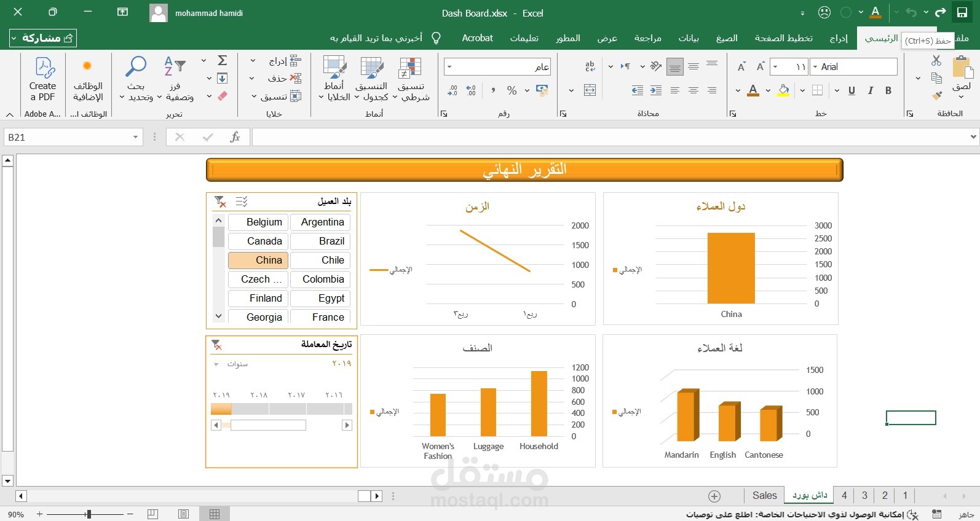Image resolution: width=980 pixels, height=521 pixels.
Task: Add a new sheet with plus icon
Action: [x=714, y=496]
